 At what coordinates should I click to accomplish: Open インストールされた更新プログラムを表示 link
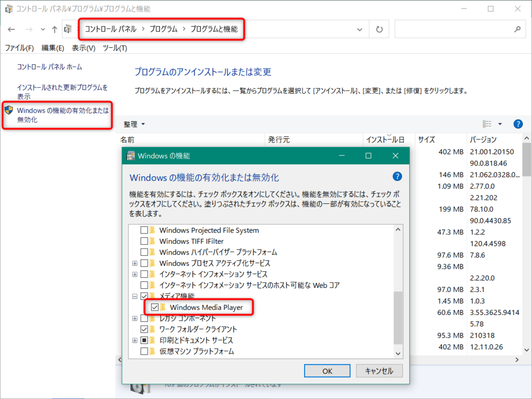coord(62,92)
